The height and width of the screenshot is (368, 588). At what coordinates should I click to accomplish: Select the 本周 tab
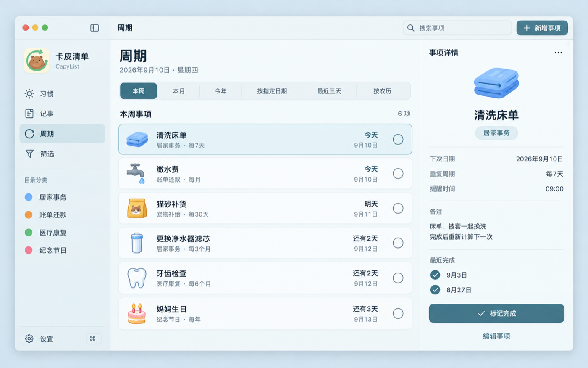139,91
